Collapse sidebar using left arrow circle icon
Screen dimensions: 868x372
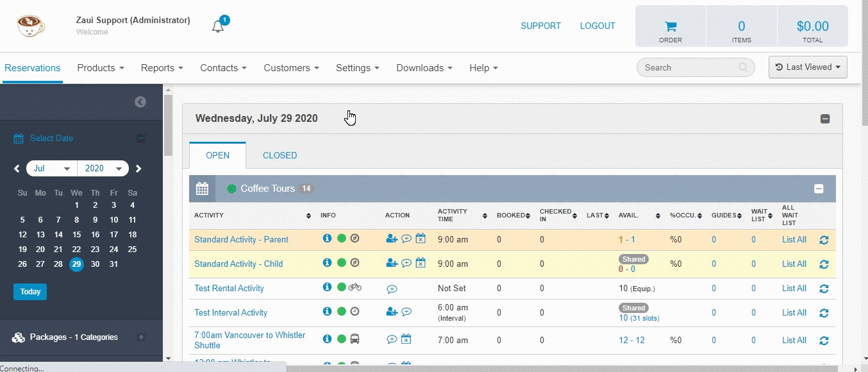[x=140, y=101]
